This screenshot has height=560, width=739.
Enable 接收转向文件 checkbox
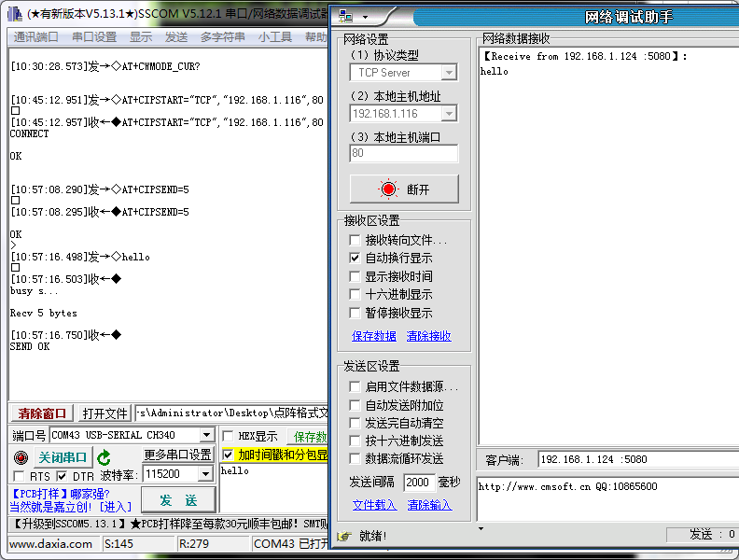pyautogui.click(x=355, y=241)
